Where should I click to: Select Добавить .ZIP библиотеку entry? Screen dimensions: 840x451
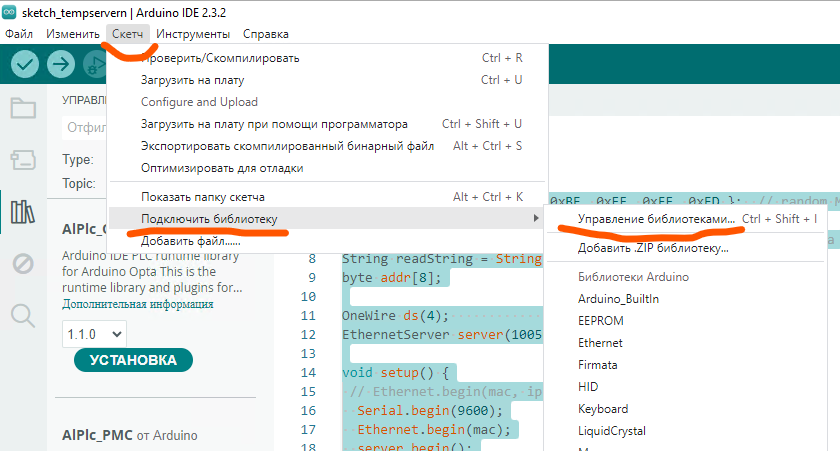click(685, 248)
